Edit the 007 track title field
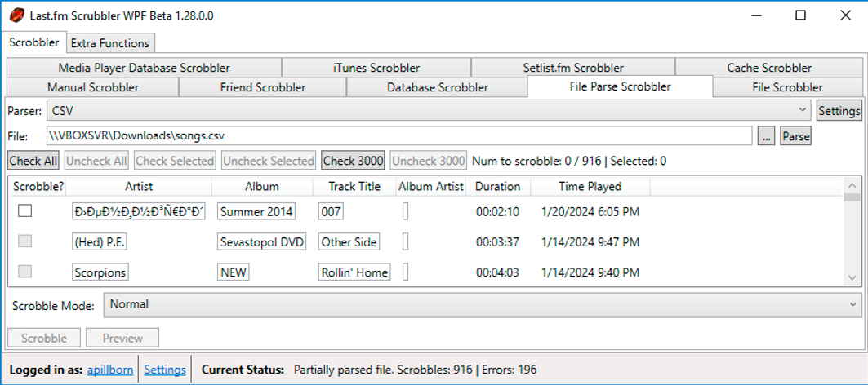The height and width of the screenshot is (385, 868). pos(331,211)
